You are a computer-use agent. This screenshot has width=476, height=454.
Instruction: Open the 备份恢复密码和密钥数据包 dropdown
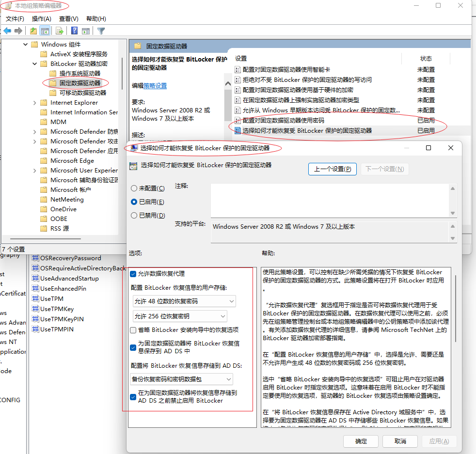[182, 379]
